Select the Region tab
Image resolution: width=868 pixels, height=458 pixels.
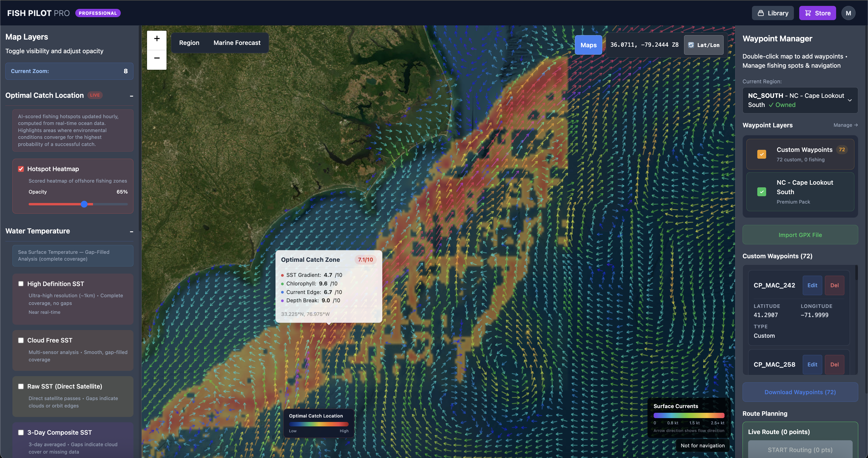[x=189, y=43]
